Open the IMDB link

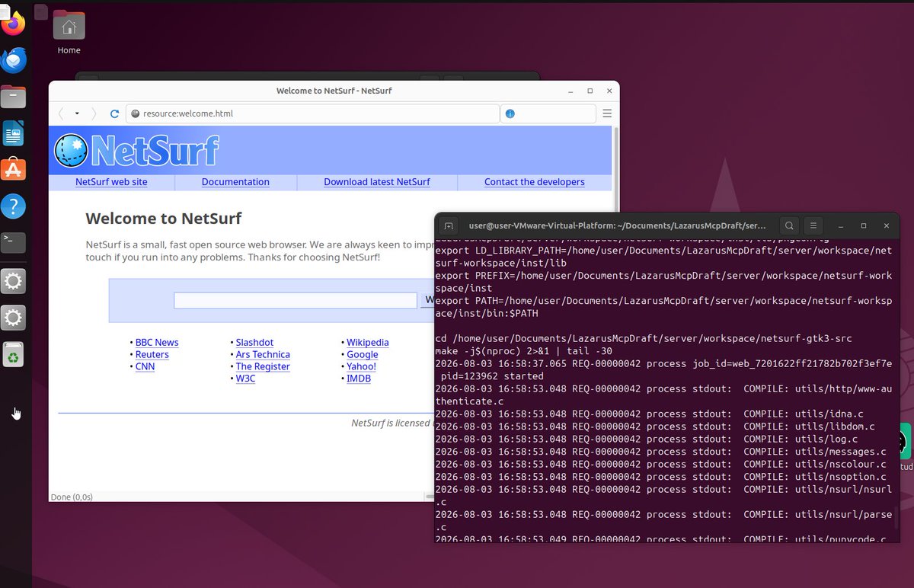(359, 379)
